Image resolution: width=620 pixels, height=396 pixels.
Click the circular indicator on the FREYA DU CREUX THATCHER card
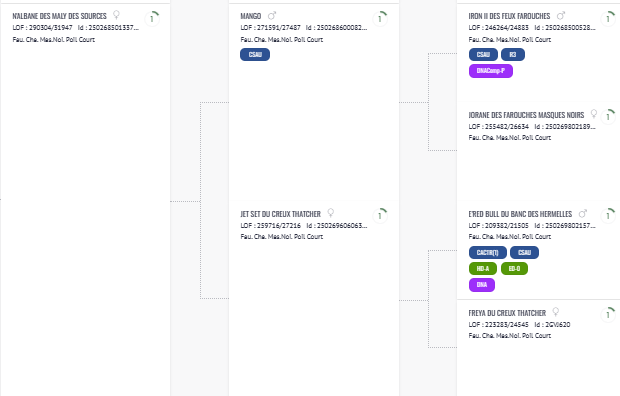click(x=608, y=315)
